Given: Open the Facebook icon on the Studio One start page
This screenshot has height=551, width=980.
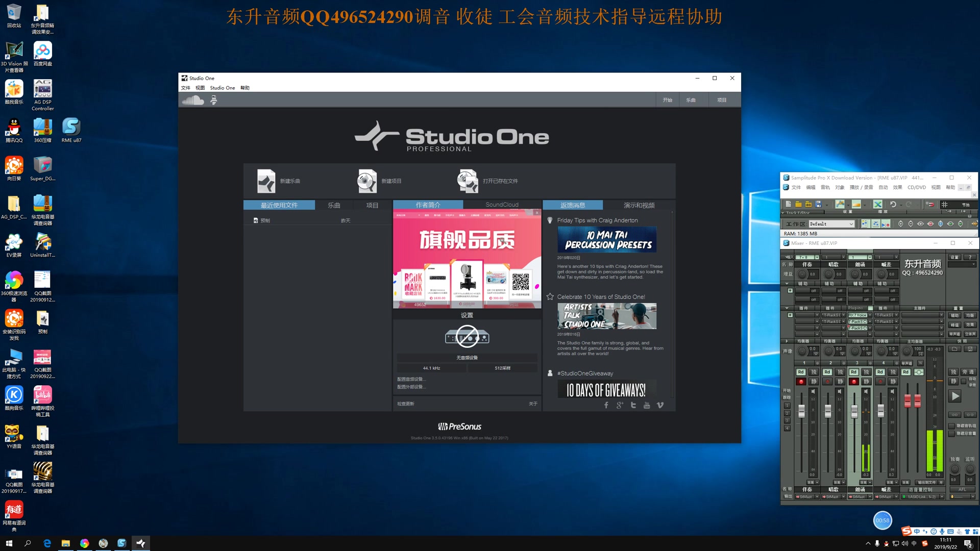Looking at the screenshot, I should point(606,405).
